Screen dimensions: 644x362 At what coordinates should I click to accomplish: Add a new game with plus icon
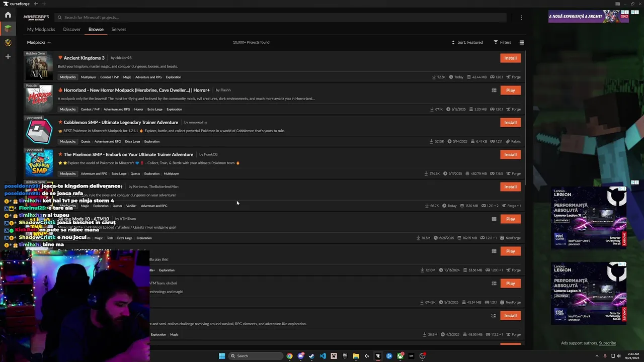8,57
